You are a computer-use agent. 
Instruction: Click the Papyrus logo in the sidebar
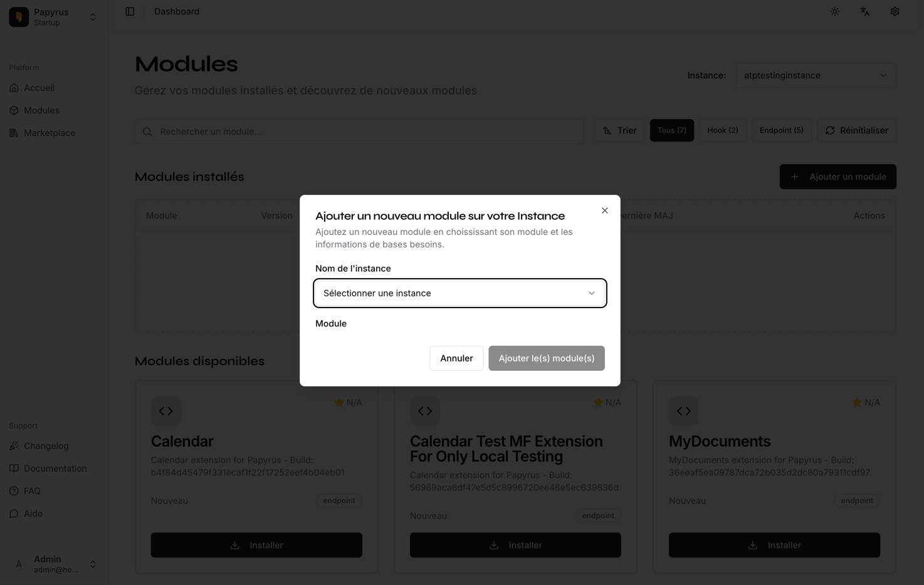click(19, 16)
